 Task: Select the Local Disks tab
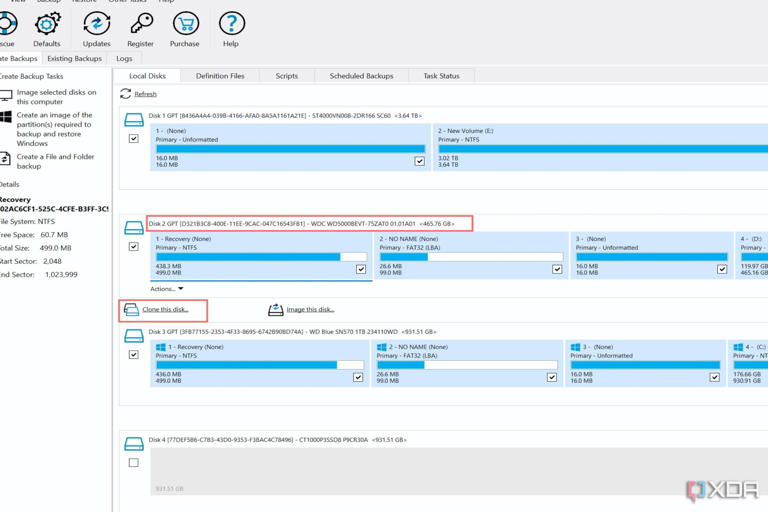147,76
